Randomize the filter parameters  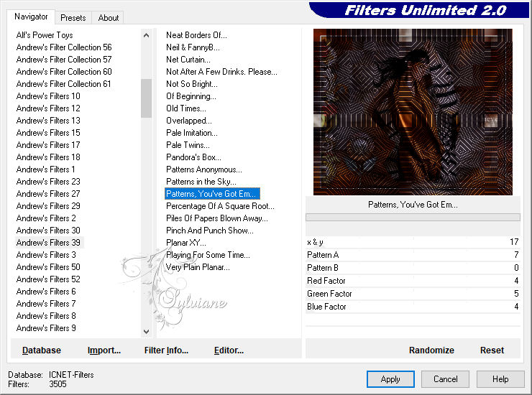pos(431,350)
